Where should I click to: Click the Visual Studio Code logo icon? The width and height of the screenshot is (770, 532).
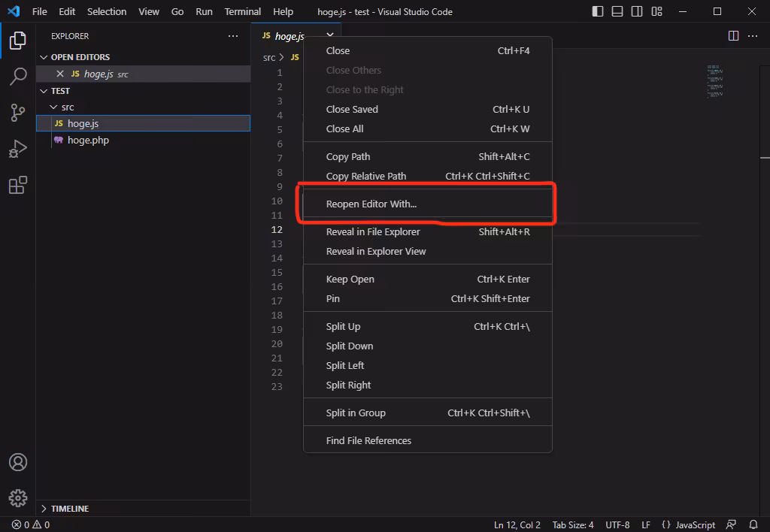pyautogui.click(x=14, y=11)
